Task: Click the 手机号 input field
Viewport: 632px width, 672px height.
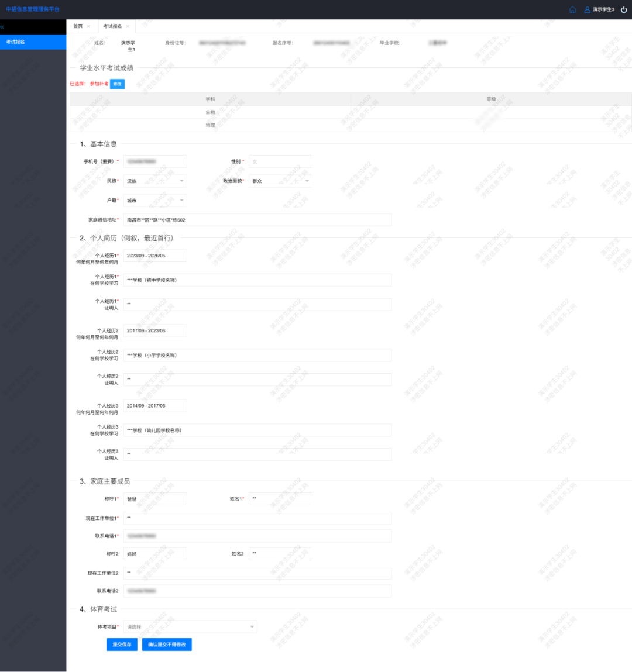Action: click(x=155, y=161)
